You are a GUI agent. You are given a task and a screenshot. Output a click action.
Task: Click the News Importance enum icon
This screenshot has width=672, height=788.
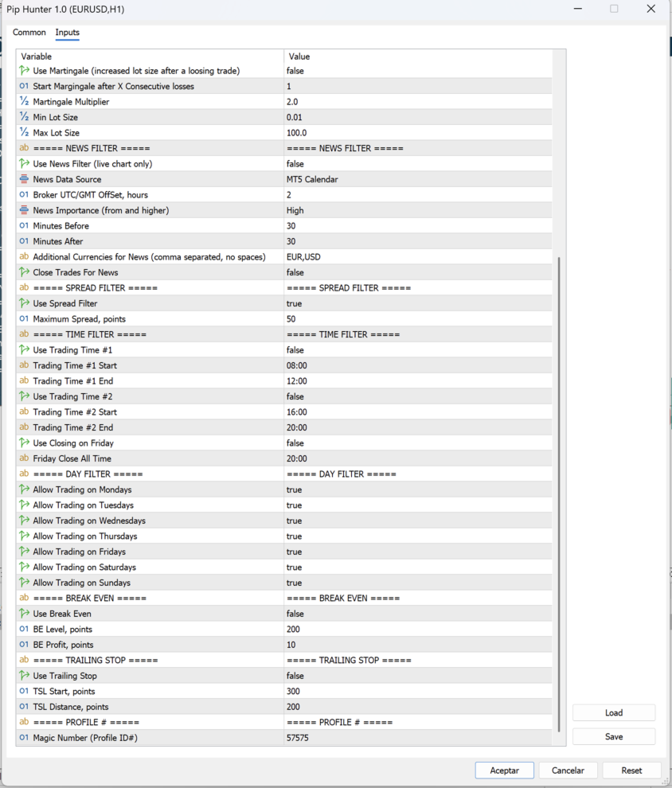coord(24,211)
